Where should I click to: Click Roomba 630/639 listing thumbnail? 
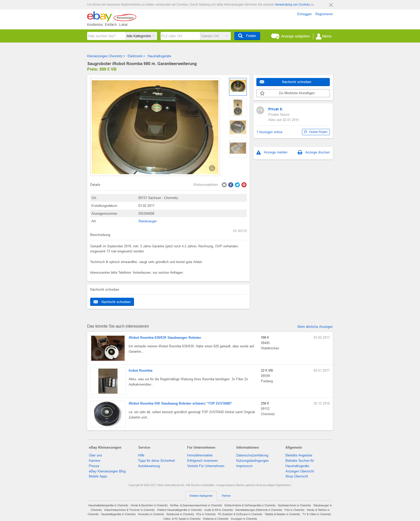pos(108,348)
